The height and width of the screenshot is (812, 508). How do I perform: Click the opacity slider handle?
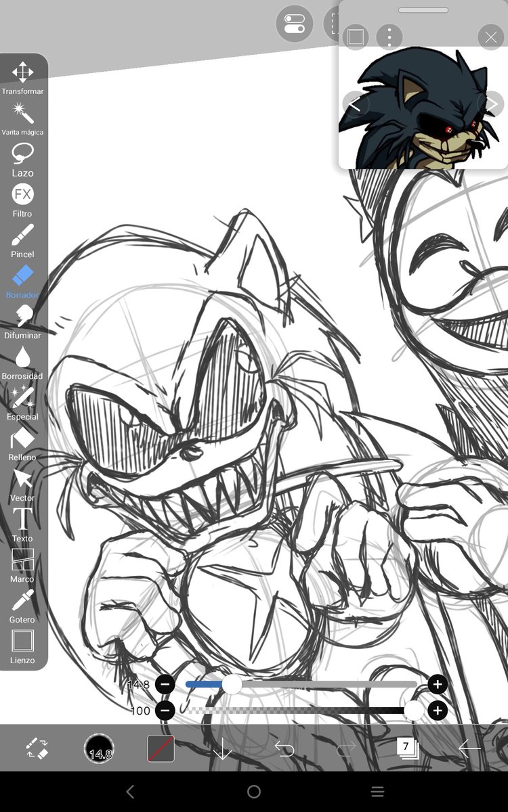(413, 710)
